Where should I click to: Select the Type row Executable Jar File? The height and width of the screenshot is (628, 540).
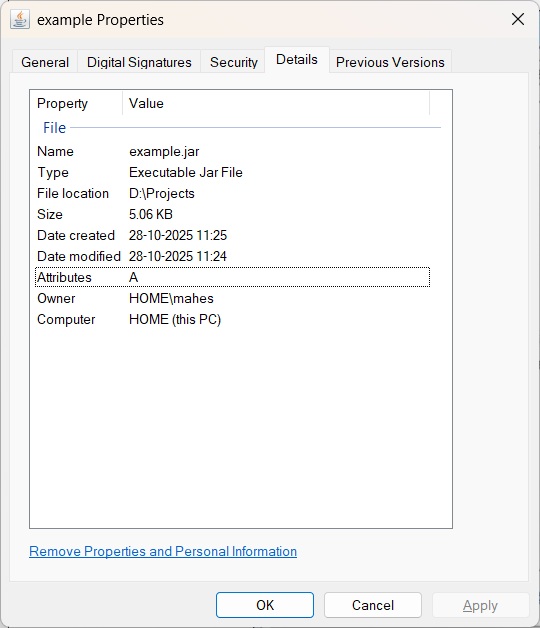pyautogui.click(x=232, y=173)
